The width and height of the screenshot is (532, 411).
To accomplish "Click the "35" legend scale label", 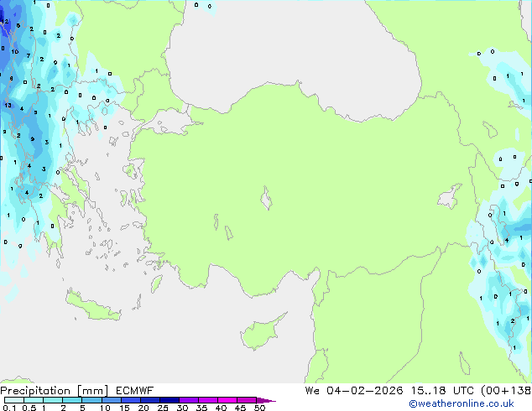I will (201, 408).
